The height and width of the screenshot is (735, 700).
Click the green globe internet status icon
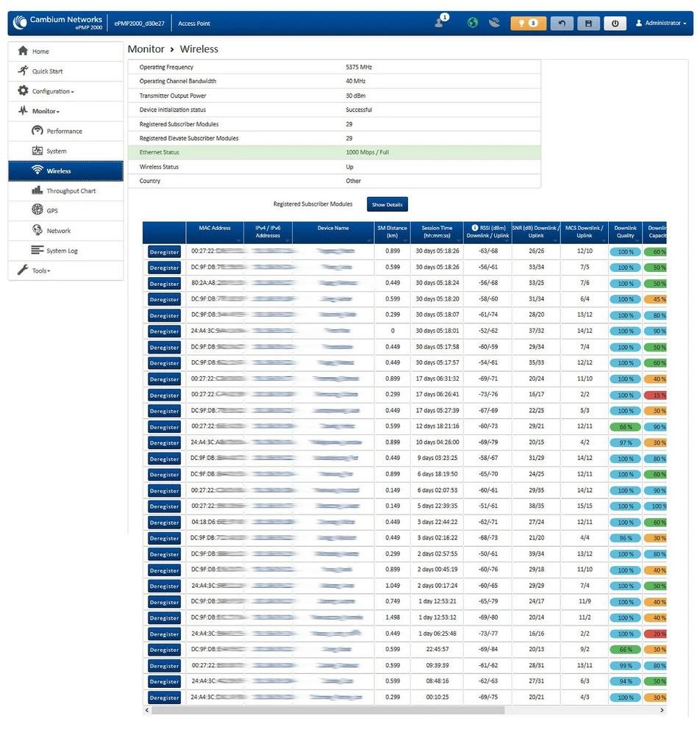point(474,23)
